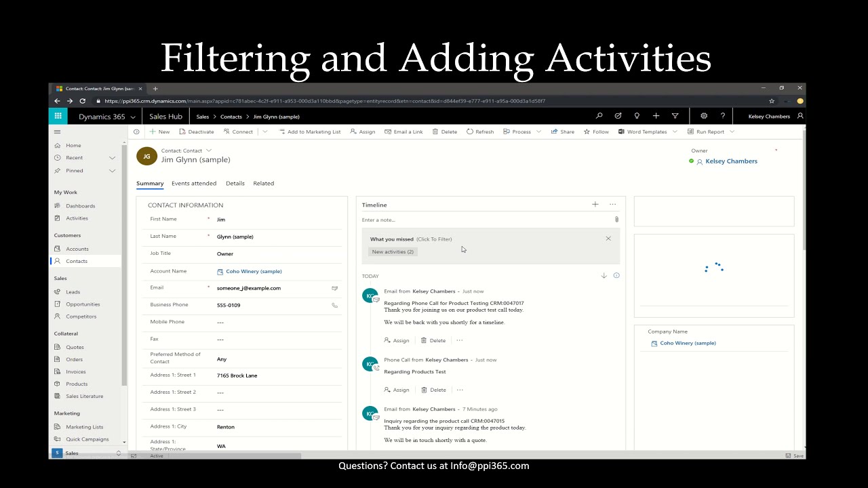This screenshot has width=868, height=488.
Task: Click Email a Link command
Action: point(403,131)
